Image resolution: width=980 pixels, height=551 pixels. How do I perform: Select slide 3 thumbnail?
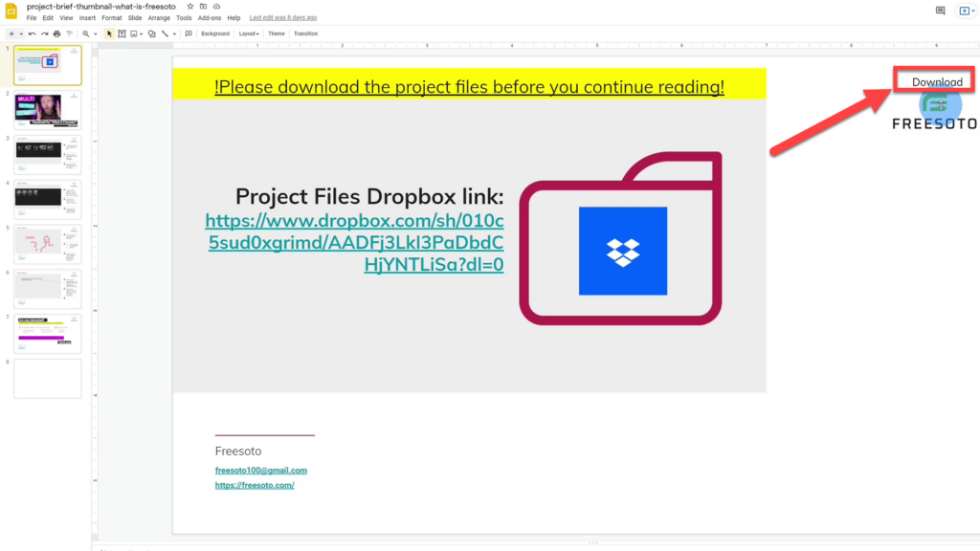[x=48, y=155]
